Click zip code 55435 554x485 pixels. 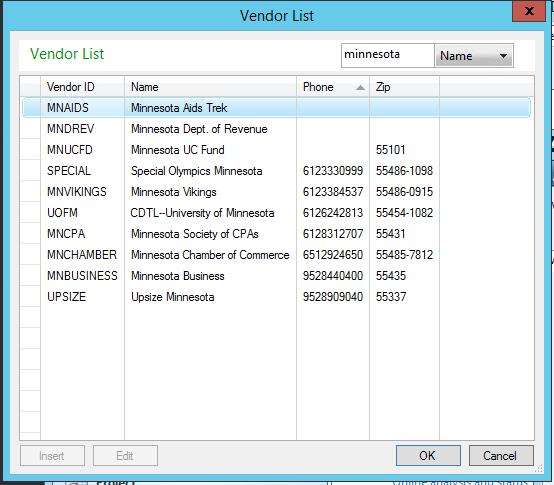(391, 276)
